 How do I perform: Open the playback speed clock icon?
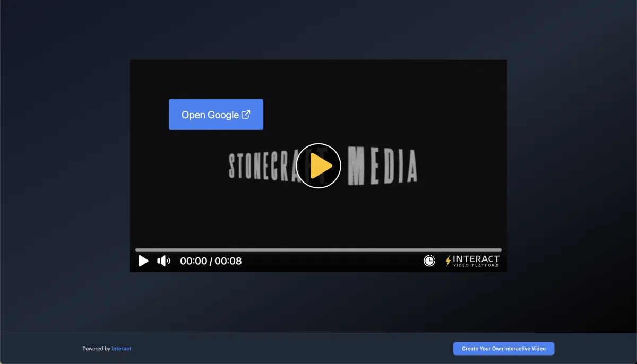tap(429, 261)
